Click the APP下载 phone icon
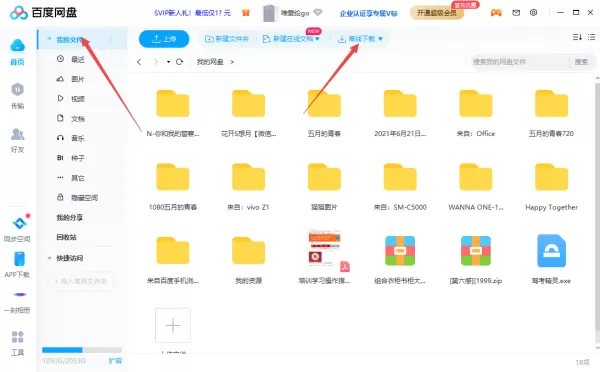Screen dimensions: 600x372 tap(19, 259)
